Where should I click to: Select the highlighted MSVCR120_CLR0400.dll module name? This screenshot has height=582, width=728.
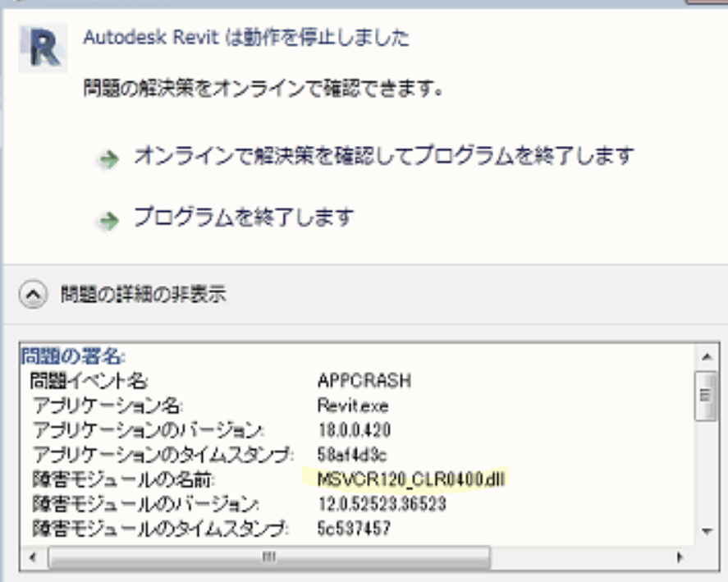click(410, 479)
